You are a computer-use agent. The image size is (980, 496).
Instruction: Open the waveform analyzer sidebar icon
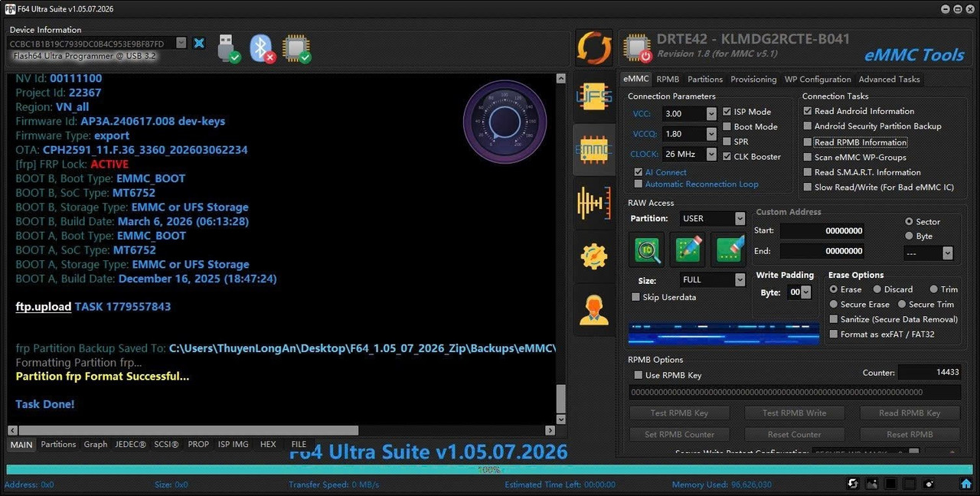(594, 204)
